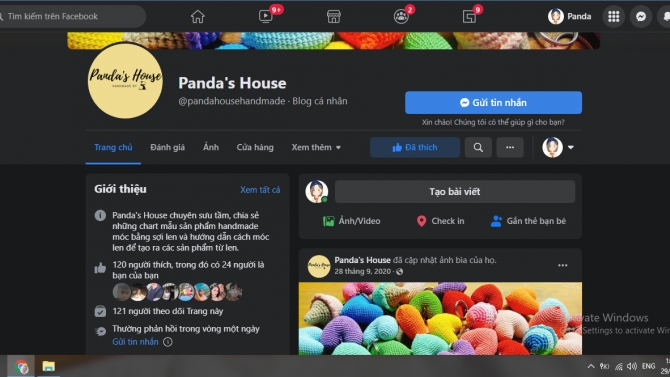Image resolution: width=670 pixels, height=377 pixels.
Task: Click the info icon beside Gửi tin nhắn
Action: (x=168, y=342)
